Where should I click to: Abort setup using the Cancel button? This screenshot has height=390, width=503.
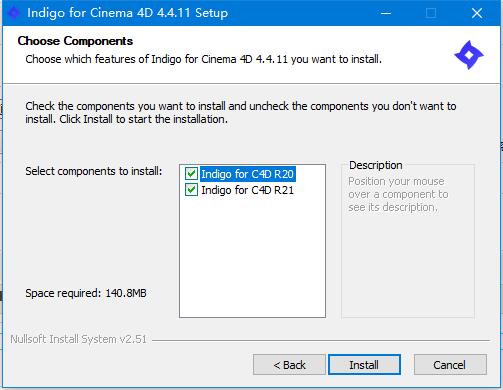tap(450, 365)
